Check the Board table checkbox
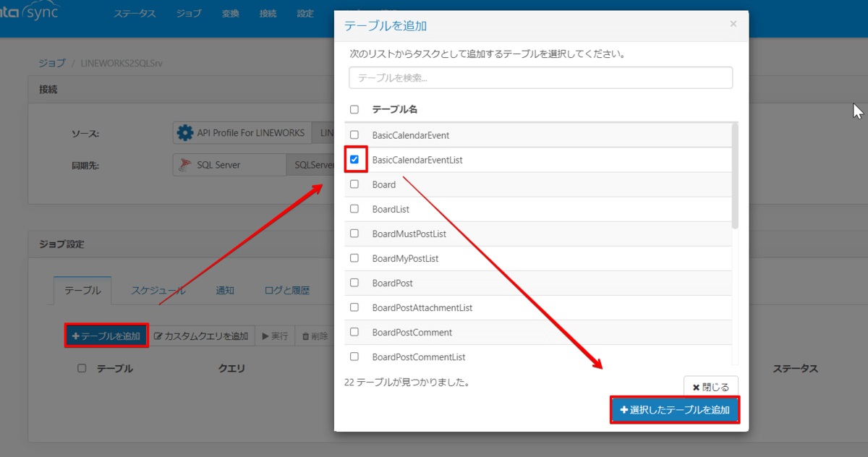Viewport: 868px width, 457px height. pos(354,184)
